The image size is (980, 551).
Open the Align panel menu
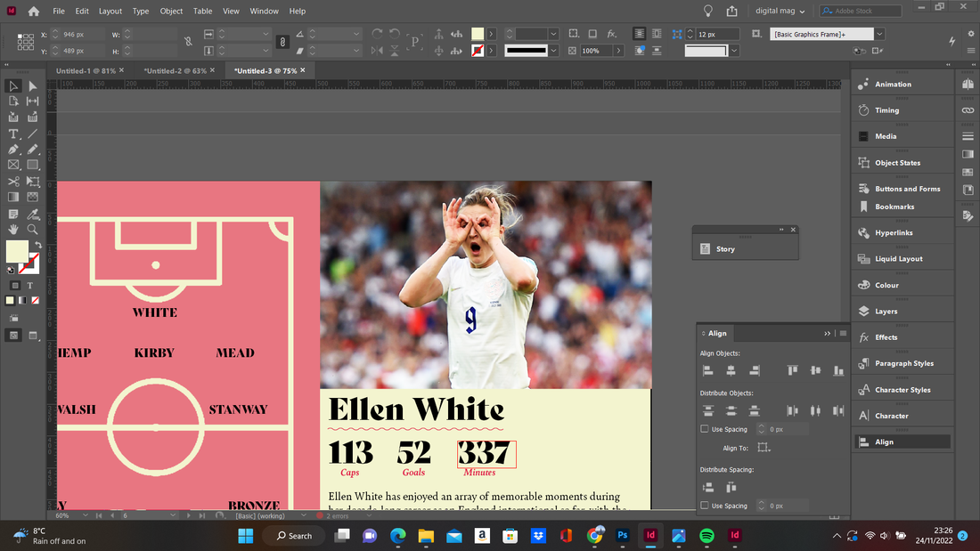[843, 334]
